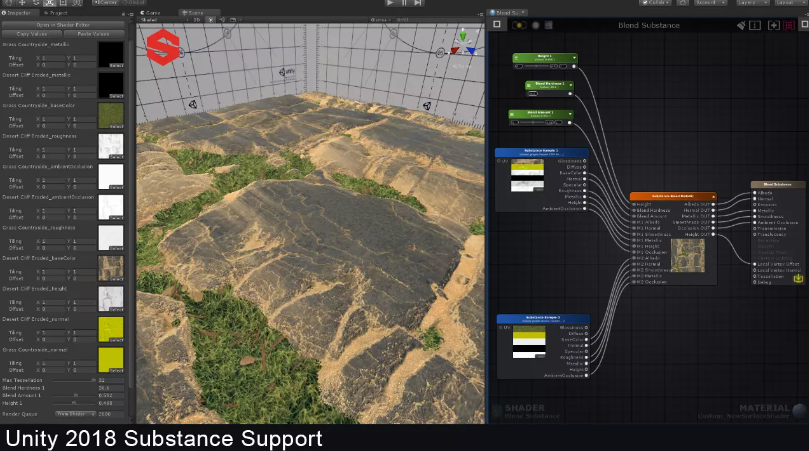This screenshot has width=809, height=451.
Task: Click the Height 1 slider in Inspector
Action: [75, 403]
